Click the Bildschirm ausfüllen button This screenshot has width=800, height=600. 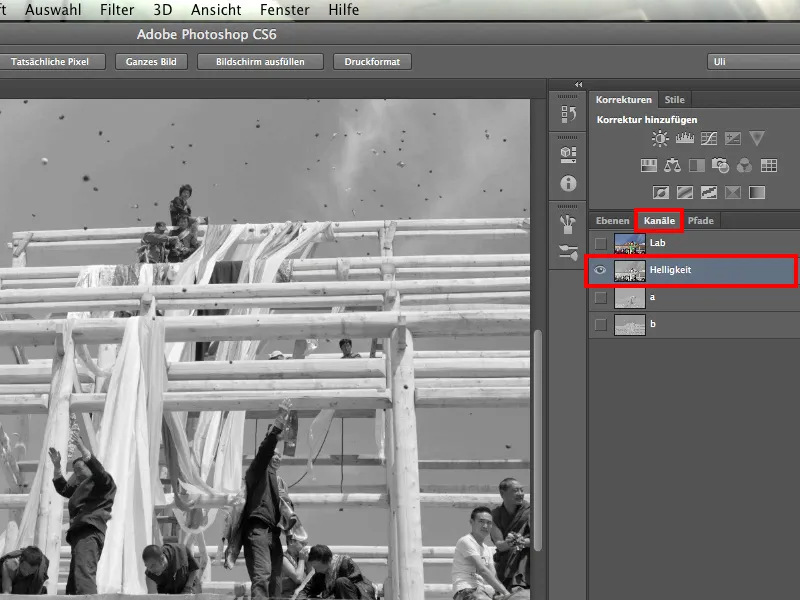[260, 62]
